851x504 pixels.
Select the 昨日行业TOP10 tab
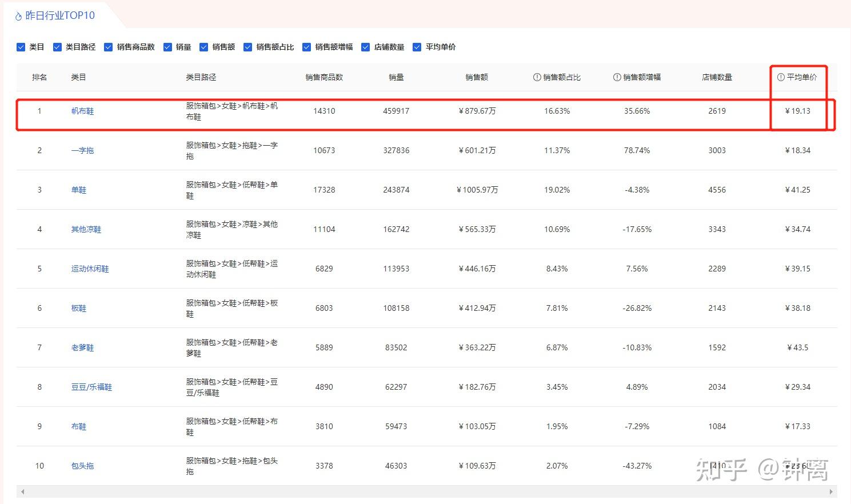click(60, 16)
